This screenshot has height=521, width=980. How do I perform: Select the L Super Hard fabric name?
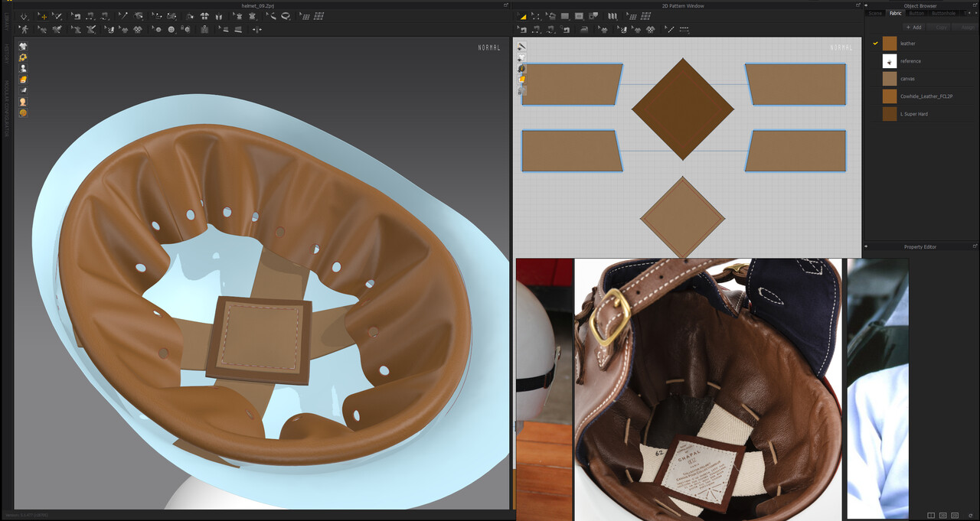click(x=914, y=114)
